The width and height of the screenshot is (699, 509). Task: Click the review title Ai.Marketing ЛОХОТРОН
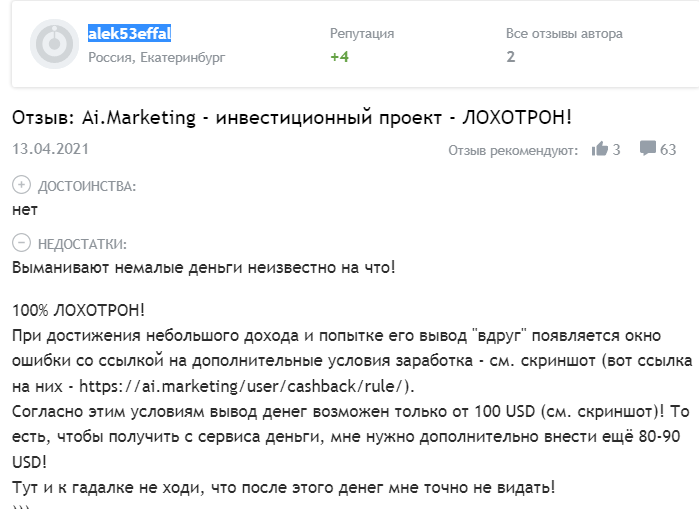(x=292, y=118)
